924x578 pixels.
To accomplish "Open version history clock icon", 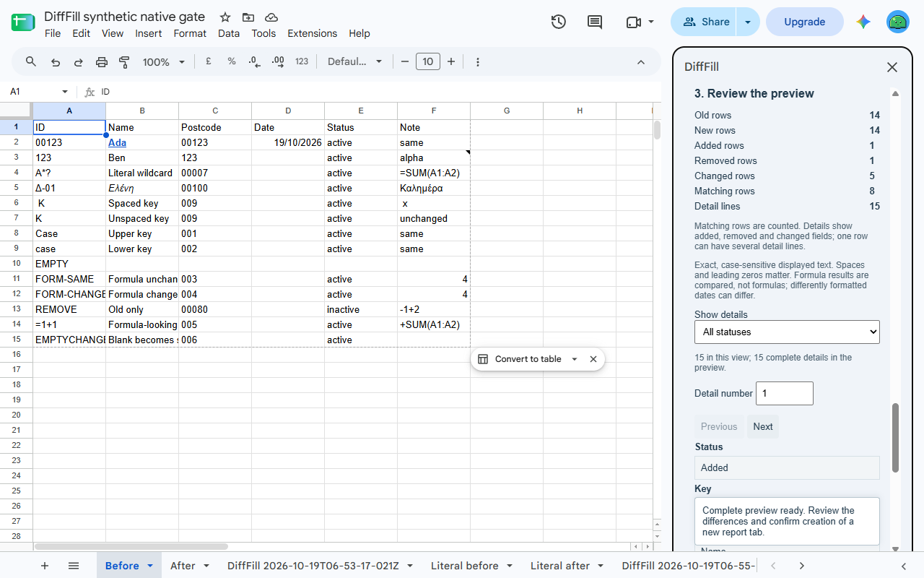I will coord(558,22).
